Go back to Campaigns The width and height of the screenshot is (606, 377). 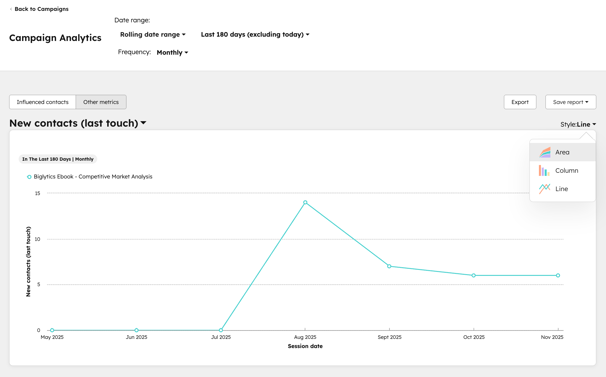[39, 9]
